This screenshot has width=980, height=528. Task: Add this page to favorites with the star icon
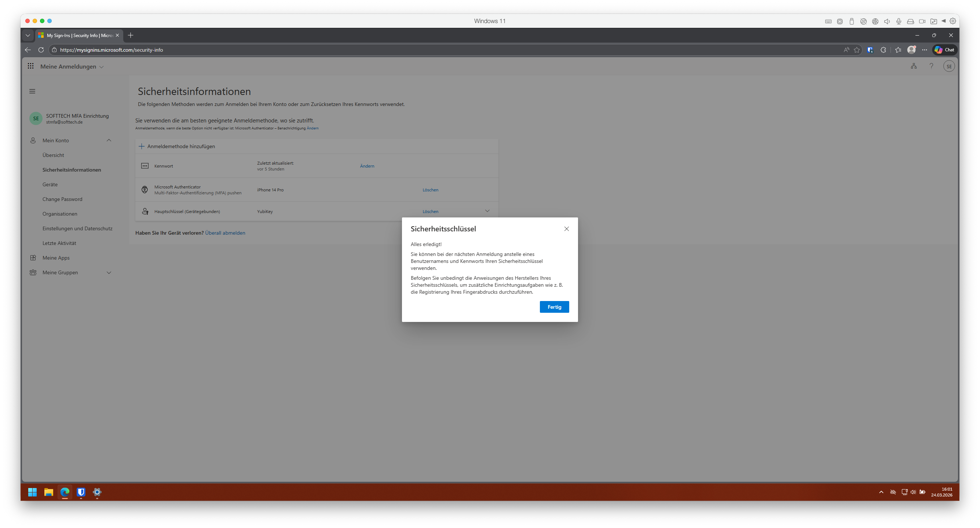(857, 50)
